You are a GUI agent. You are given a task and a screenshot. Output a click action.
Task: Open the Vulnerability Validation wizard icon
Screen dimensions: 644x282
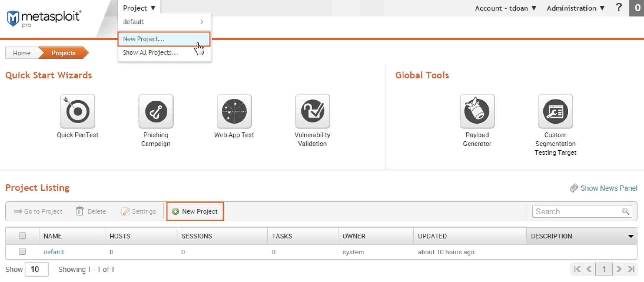coord(313,111)
